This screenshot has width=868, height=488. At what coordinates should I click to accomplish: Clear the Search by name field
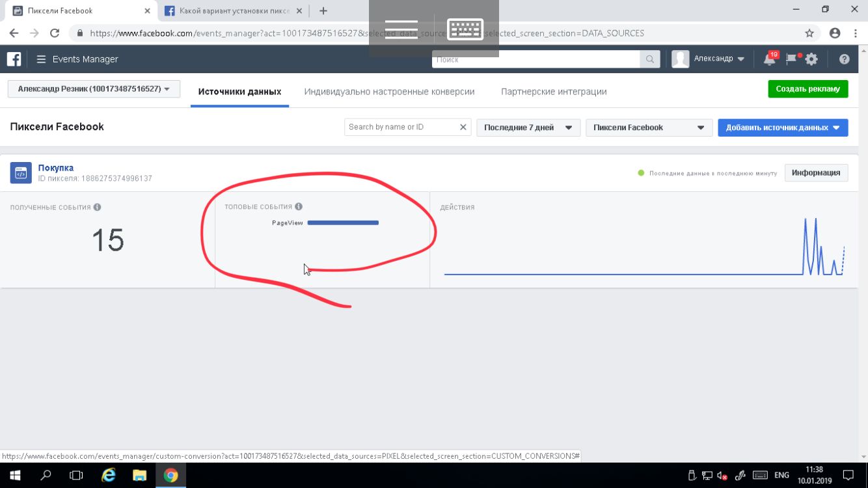463,127
